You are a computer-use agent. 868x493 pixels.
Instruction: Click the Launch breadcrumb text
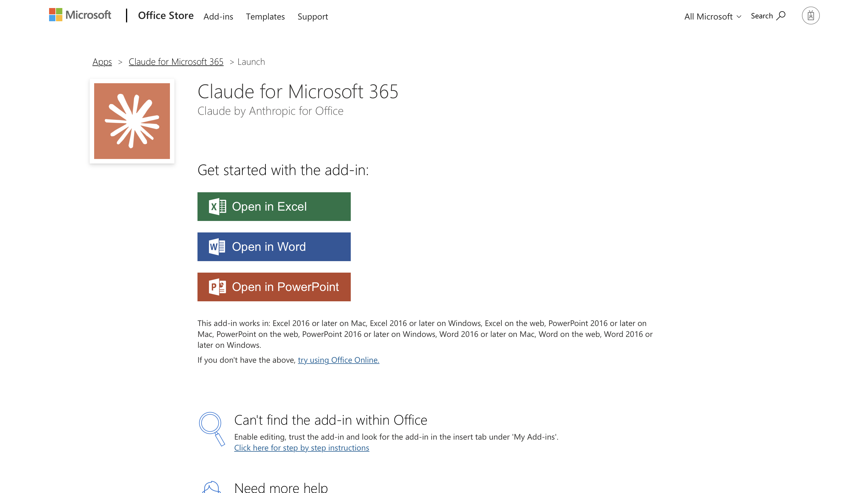pos(251,62)
